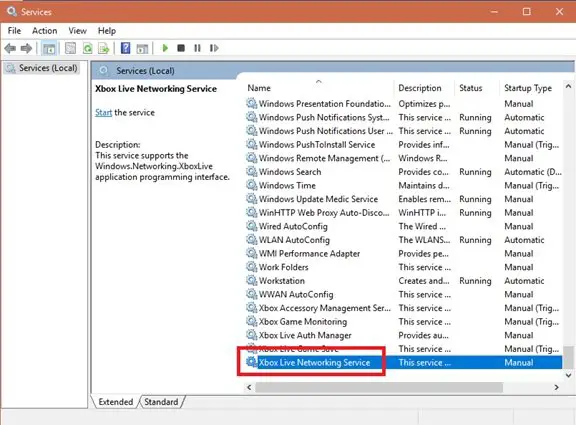Open the View menu

point(78,31)
